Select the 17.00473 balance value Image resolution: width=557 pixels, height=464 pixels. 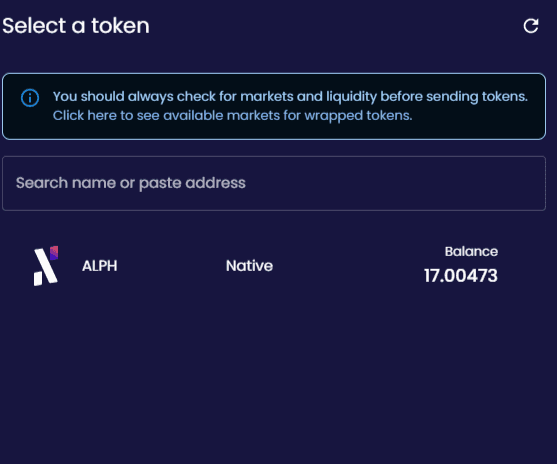[461, 276]
